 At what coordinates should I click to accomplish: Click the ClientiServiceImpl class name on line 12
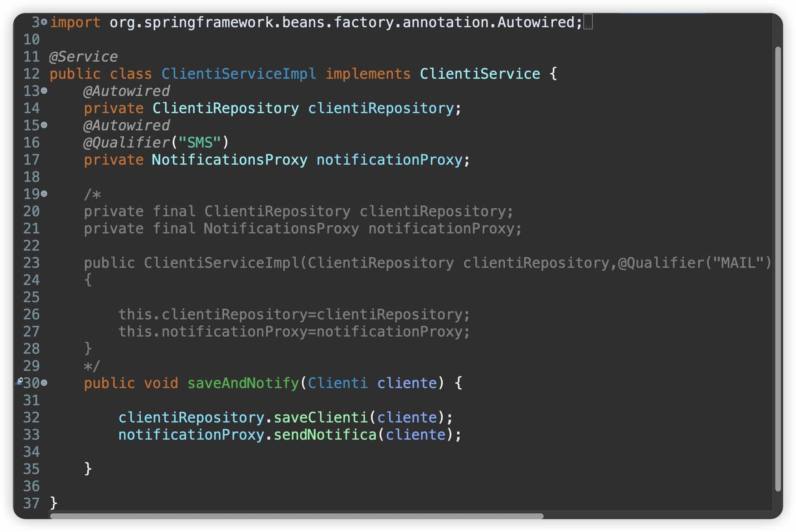(x=239, y=74)
